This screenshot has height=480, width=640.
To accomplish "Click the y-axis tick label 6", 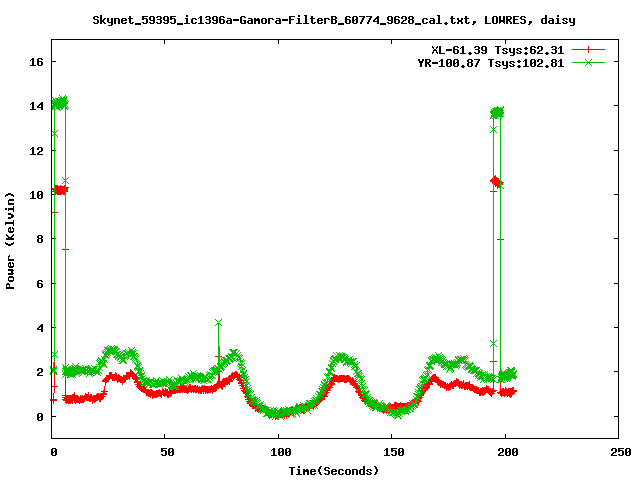I will coord(40,284).
